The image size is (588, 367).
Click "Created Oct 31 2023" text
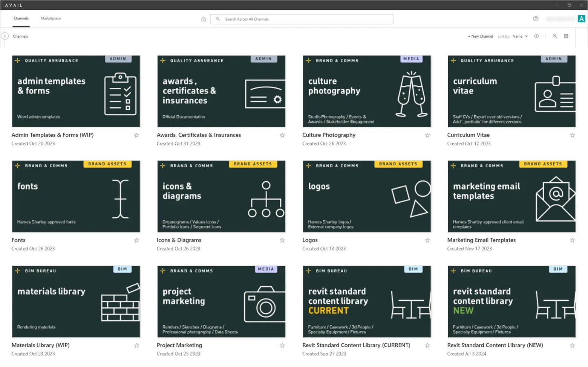coord(178,144)
